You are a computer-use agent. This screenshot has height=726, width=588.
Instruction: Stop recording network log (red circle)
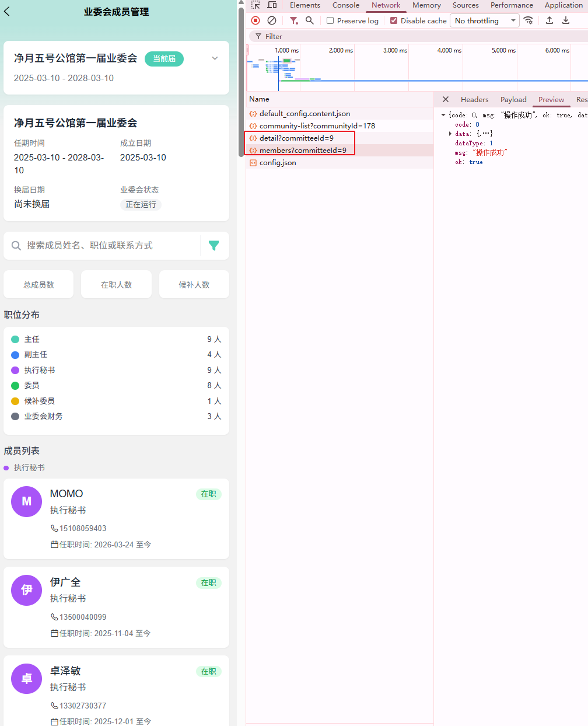255,20
